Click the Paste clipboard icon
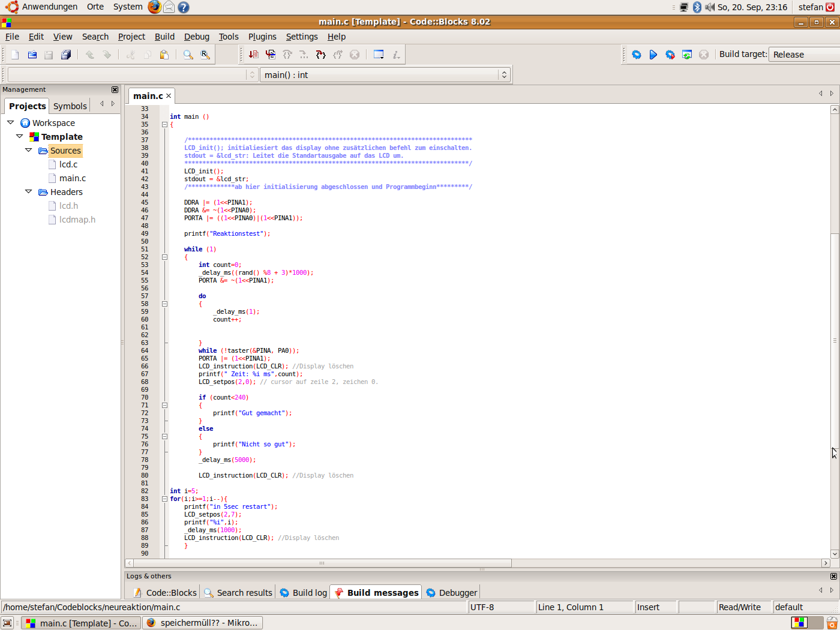The image size is (840, 630). [164, 55]
